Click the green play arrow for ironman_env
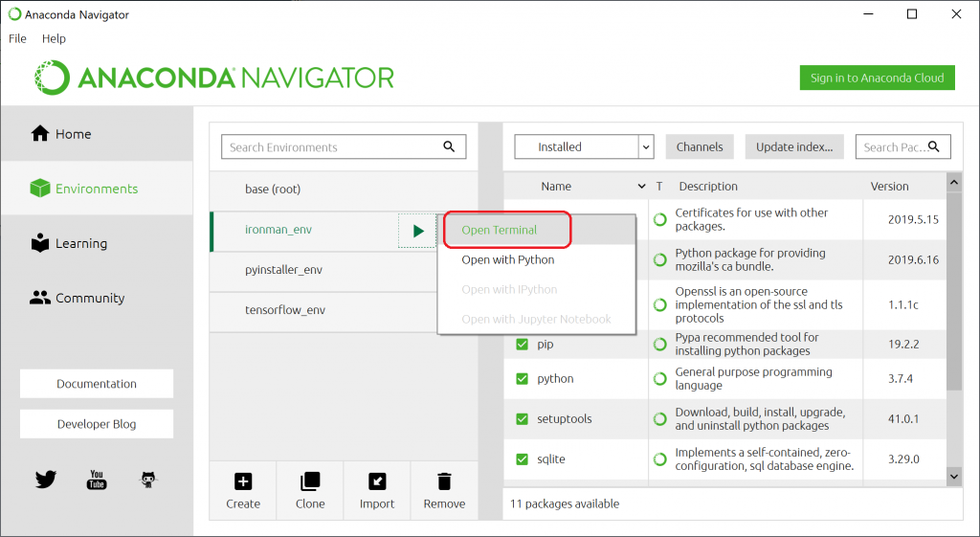Image resolution: width=980 pixels, height=537 pixels. tap(417, 231)
